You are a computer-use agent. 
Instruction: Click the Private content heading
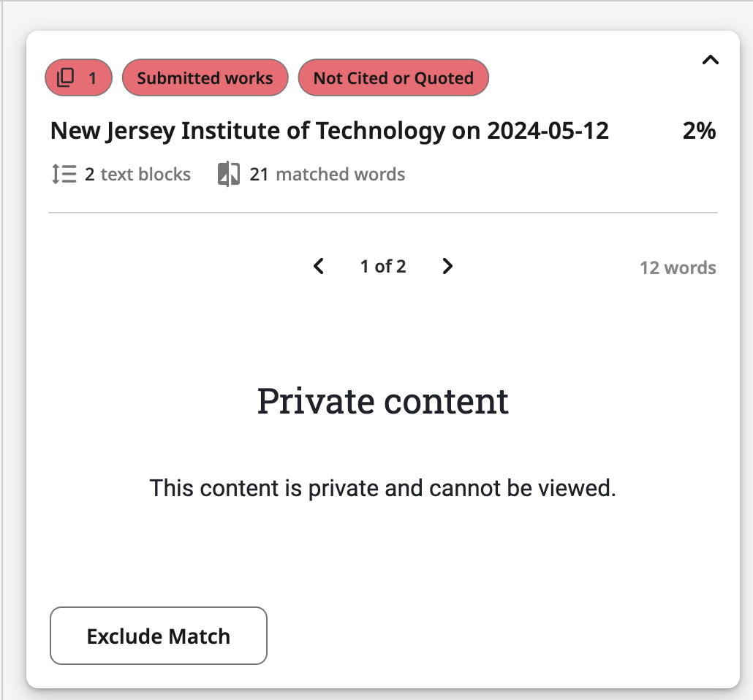(x=382, y=401)
